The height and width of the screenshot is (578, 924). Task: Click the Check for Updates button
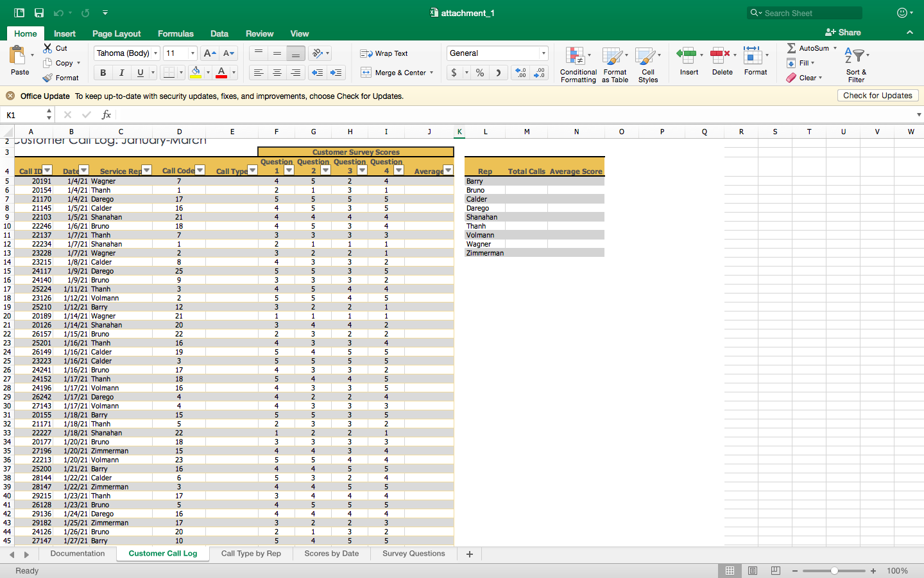pyautogui.click(x=877, y=95)
